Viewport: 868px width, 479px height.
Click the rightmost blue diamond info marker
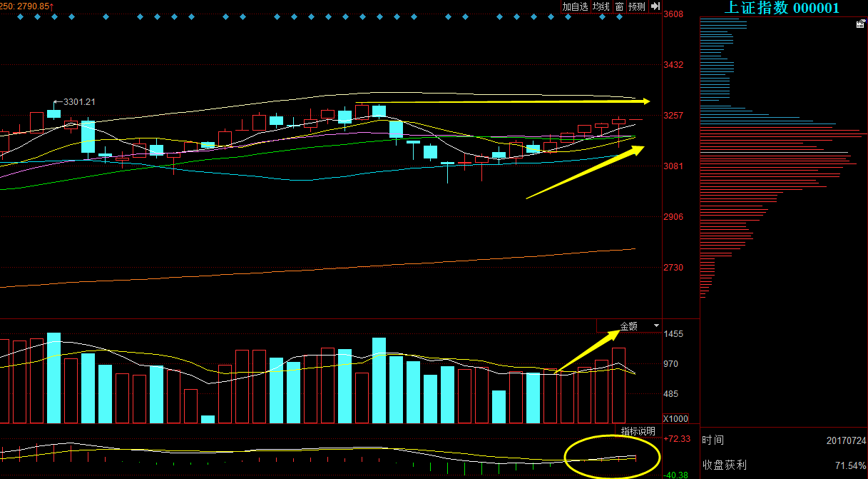(619, 17)
